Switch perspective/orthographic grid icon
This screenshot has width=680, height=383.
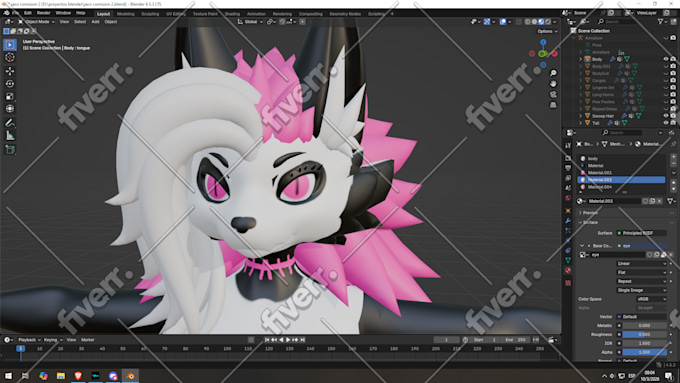click(553, 105)
